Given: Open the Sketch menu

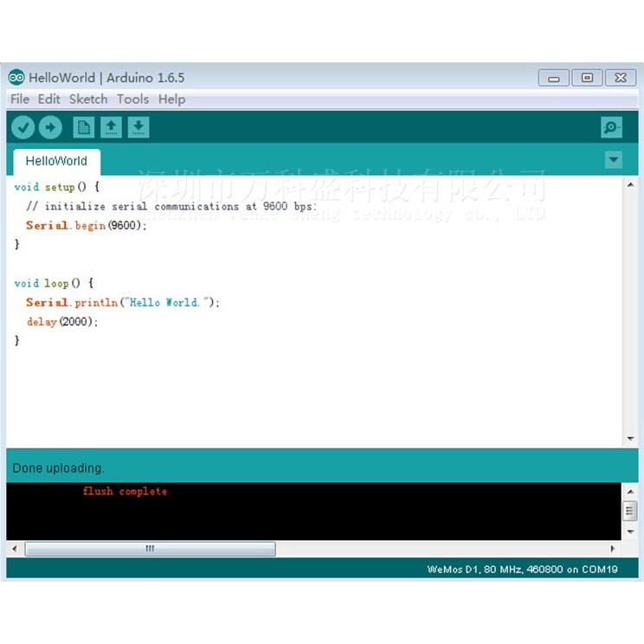Looking at the screenshot, I should click(88, 99).
